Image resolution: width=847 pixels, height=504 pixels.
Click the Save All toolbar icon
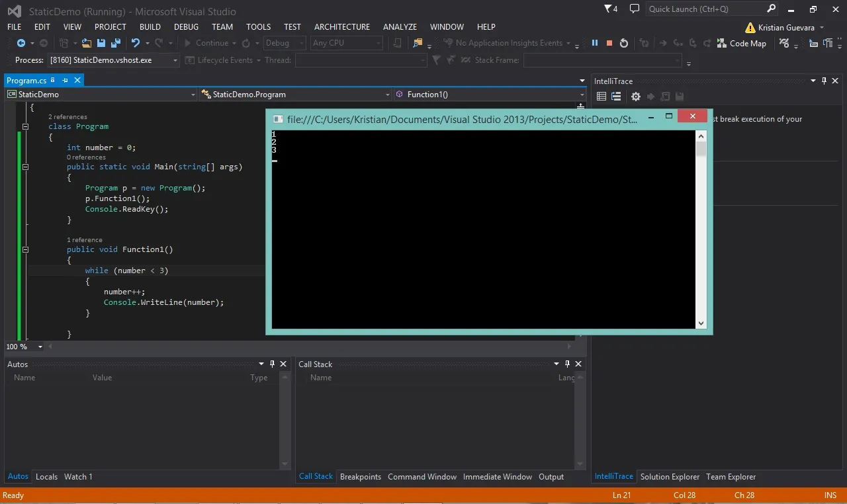(x=115, y=43)
